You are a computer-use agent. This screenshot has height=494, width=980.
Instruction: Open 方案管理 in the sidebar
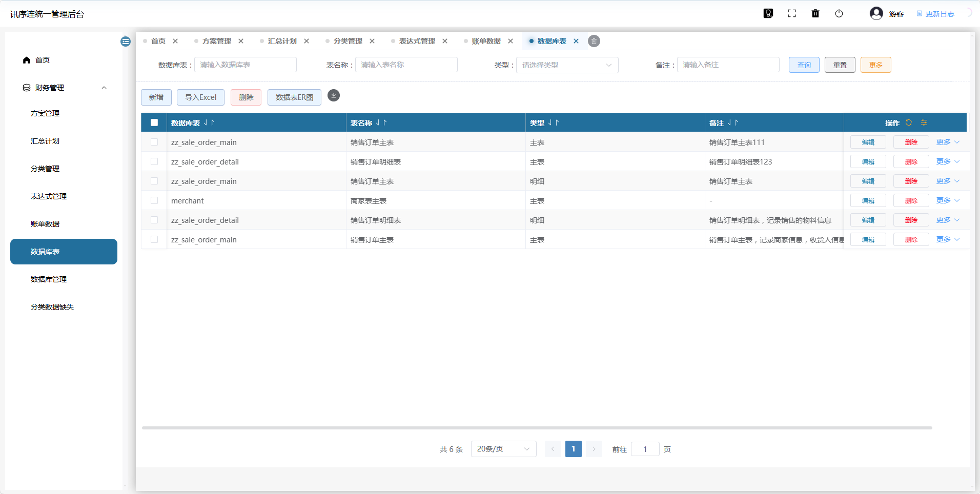click(x=64, y=113)
